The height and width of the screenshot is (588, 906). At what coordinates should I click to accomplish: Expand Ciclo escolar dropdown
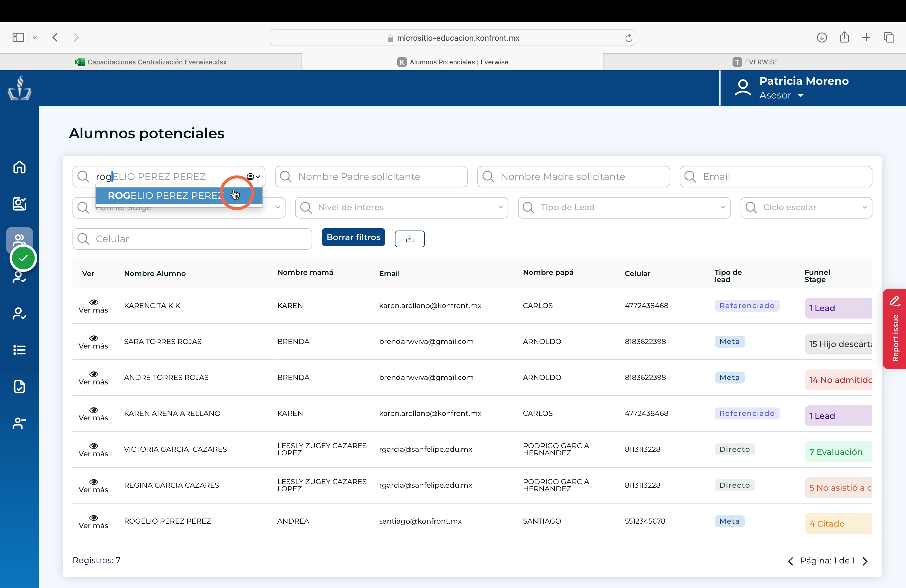[864, 207]
